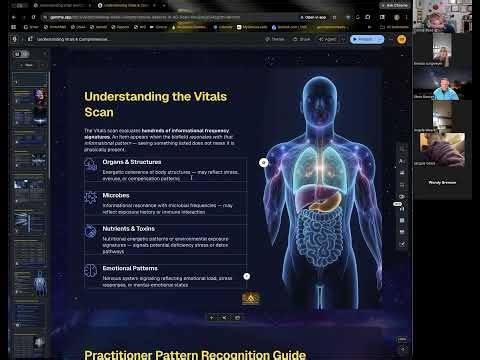Viewport: 480px width, 360px height.
Task: Select the thumbnail with the glowing human figure
Action: [30, 283]
